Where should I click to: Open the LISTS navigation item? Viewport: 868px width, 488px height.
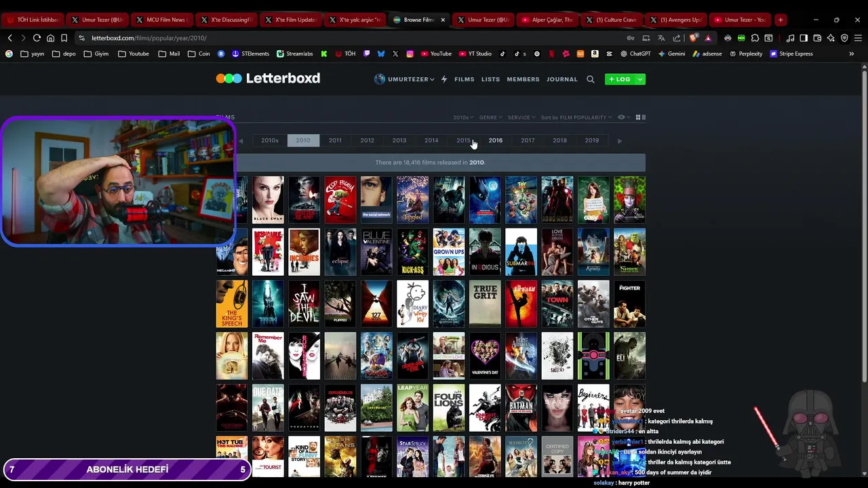tap(490, 79)
